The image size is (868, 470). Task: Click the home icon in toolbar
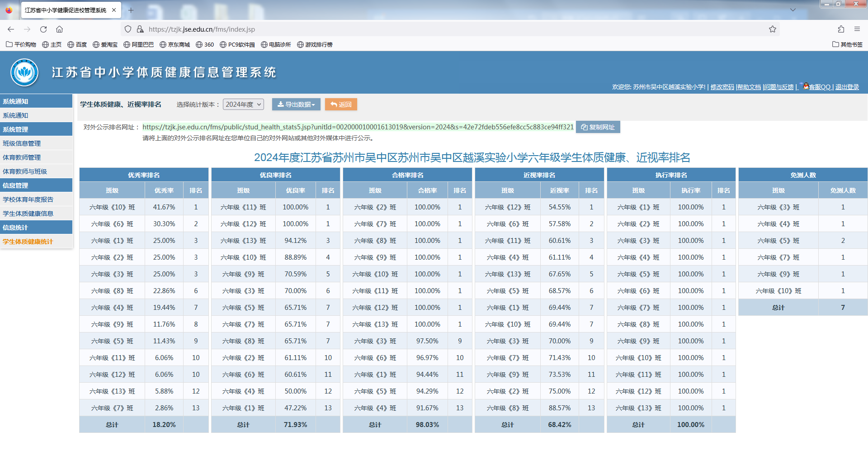pos(59,29)
